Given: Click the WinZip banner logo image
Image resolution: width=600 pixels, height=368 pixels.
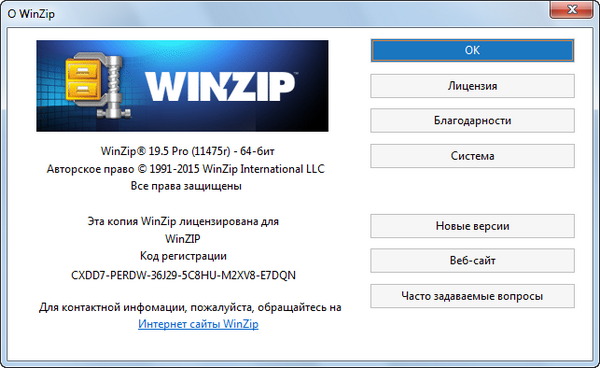Looking at the screenshot, I should [182, 86].
